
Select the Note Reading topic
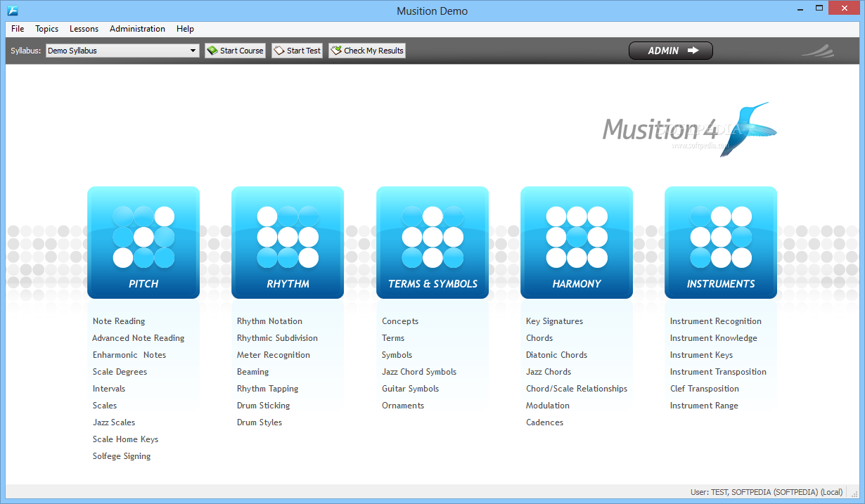[119, 321]
